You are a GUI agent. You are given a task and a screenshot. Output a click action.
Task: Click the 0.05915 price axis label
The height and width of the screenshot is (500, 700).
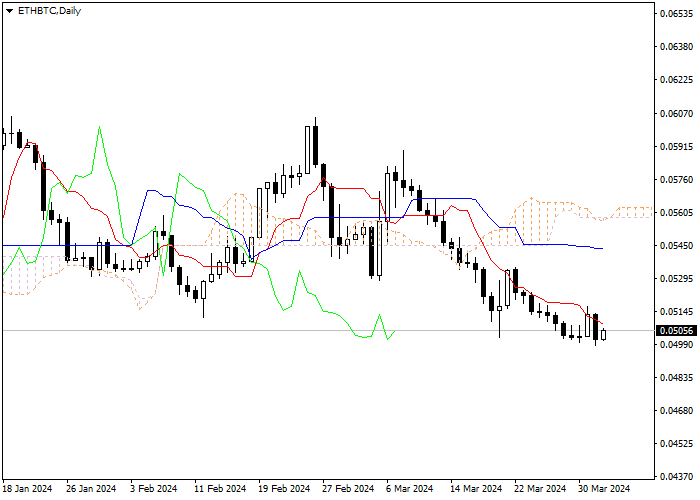click(676, 146)
